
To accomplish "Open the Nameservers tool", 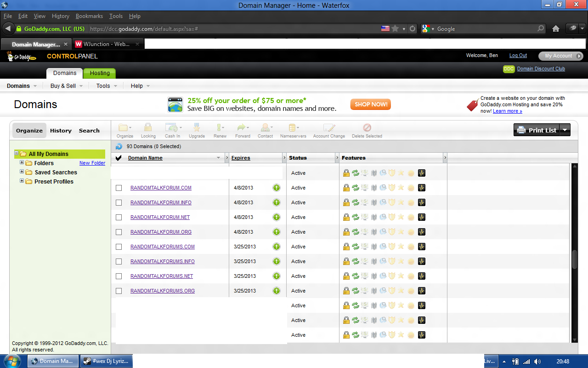I will (293, 131).
